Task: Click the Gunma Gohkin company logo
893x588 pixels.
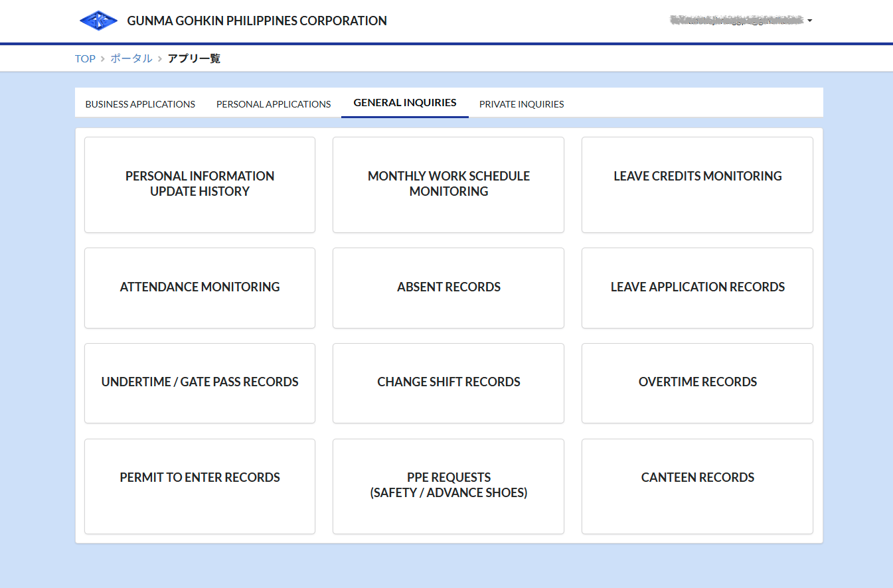Action: click(98, 21)
